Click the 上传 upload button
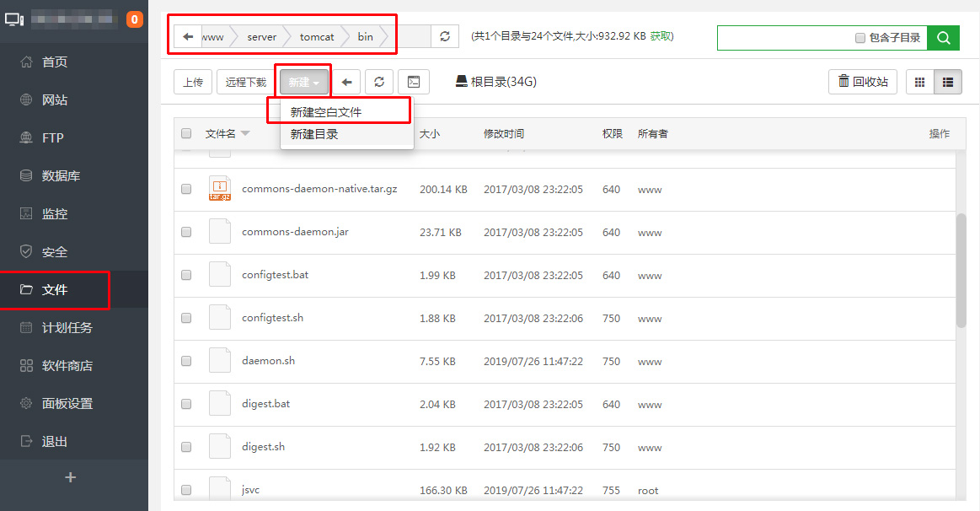 [192, 82]
